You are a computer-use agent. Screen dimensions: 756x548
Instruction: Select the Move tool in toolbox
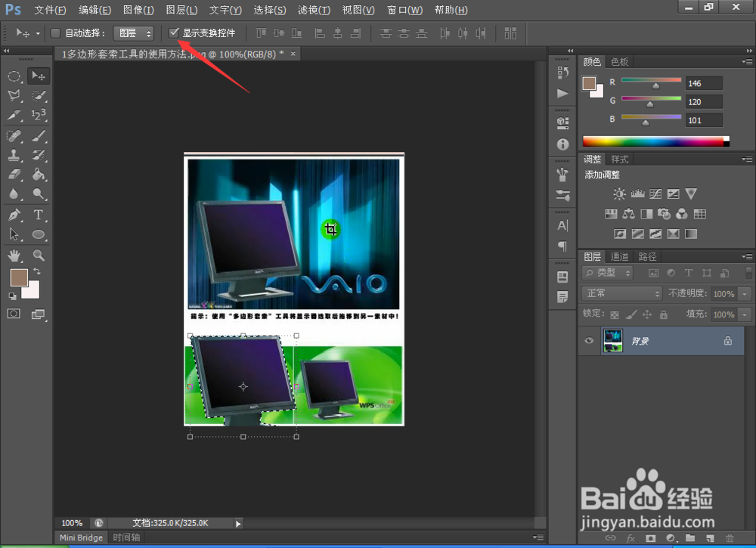[x=38, y=76]
